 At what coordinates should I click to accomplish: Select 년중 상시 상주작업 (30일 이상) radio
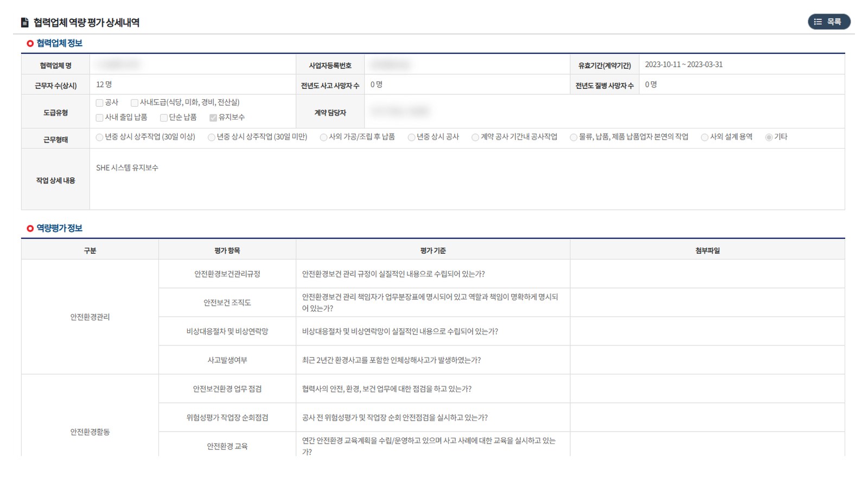coord(99,137)
